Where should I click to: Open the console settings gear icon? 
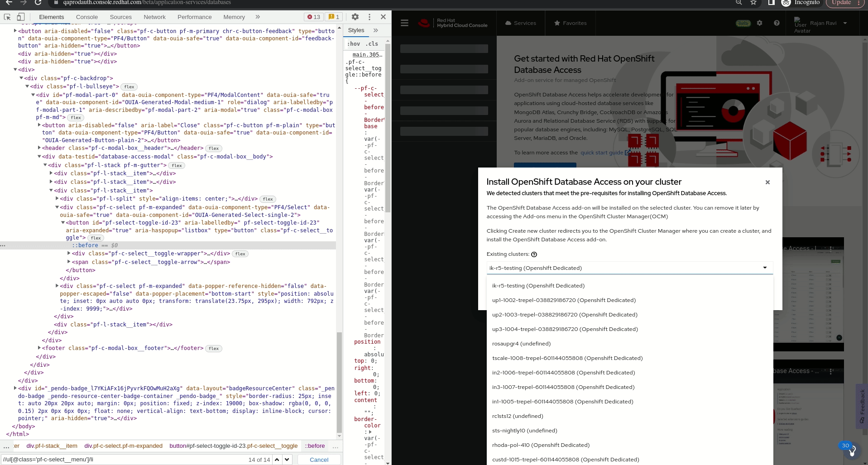pos(760,23)
